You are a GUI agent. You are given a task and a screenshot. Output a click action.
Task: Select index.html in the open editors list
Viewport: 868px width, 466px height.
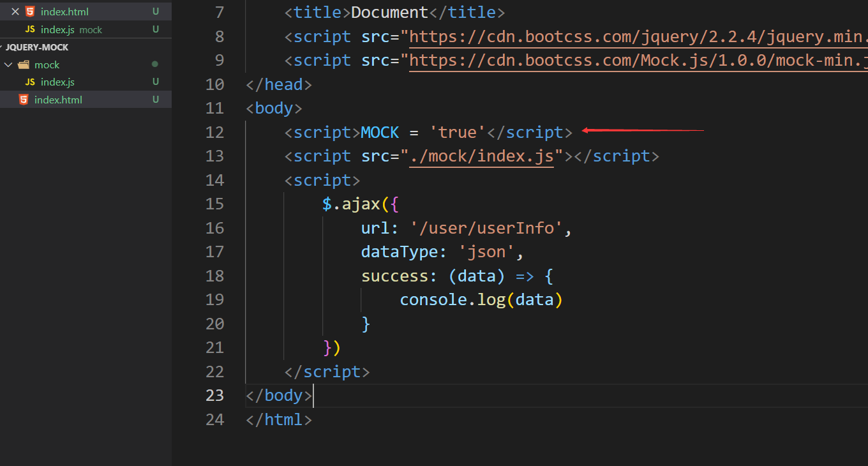[86, 11]
